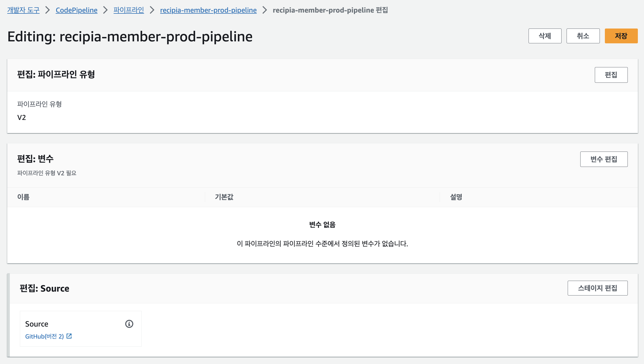Click the V2 pipeline type value
This screenshot has width=644, height=364.
point(21,117)
